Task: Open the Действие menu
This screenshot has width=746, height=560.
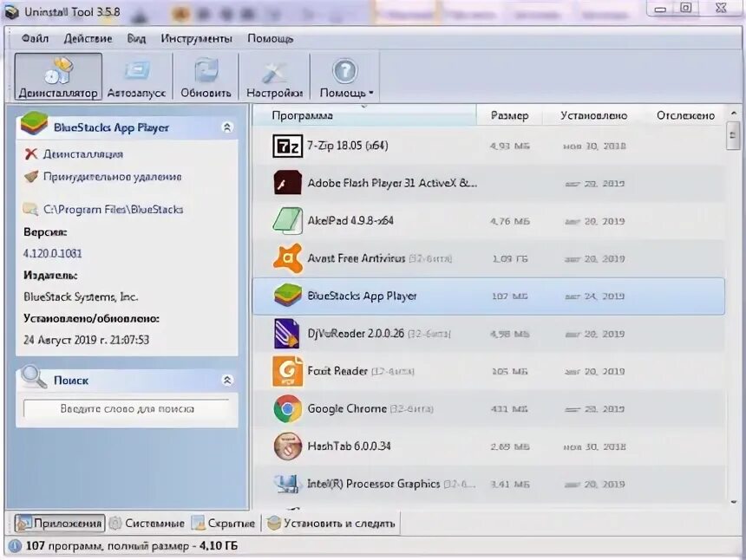Action: 88,38
